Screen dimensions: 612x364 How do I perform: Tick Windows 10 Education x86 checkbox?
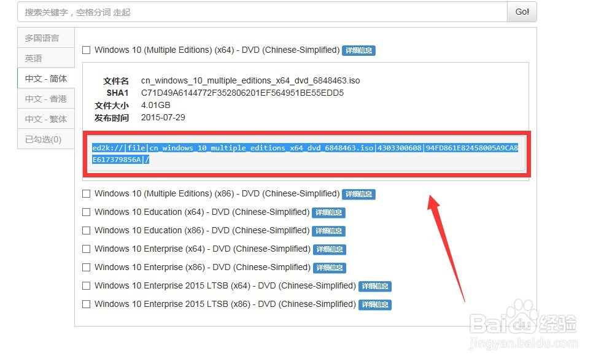point(87,230)
